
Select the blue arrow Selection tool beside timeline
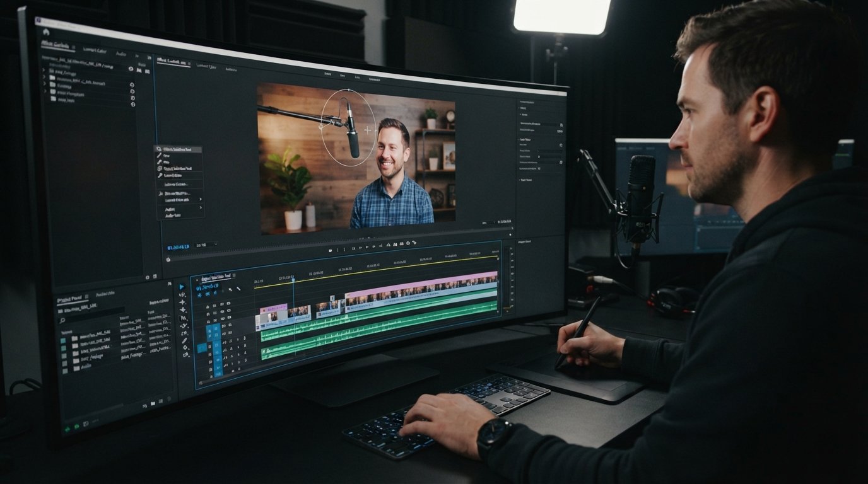(x=182, y=286)
